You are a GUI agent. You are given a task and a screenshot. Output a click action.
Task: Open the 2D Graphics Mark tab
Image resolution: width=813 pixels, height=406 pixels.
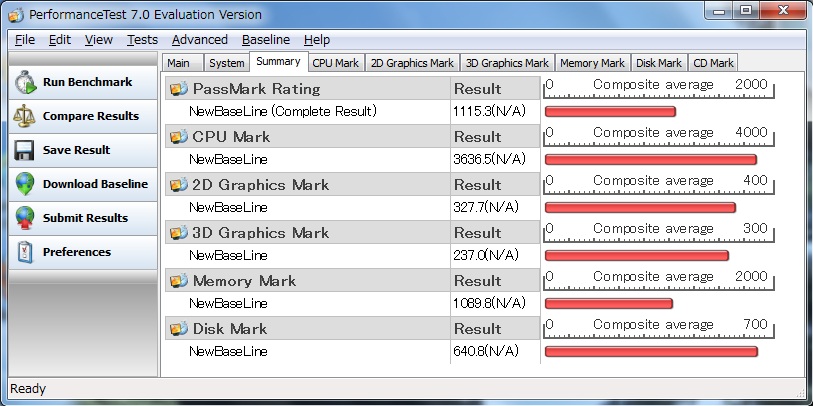(412, 63)
